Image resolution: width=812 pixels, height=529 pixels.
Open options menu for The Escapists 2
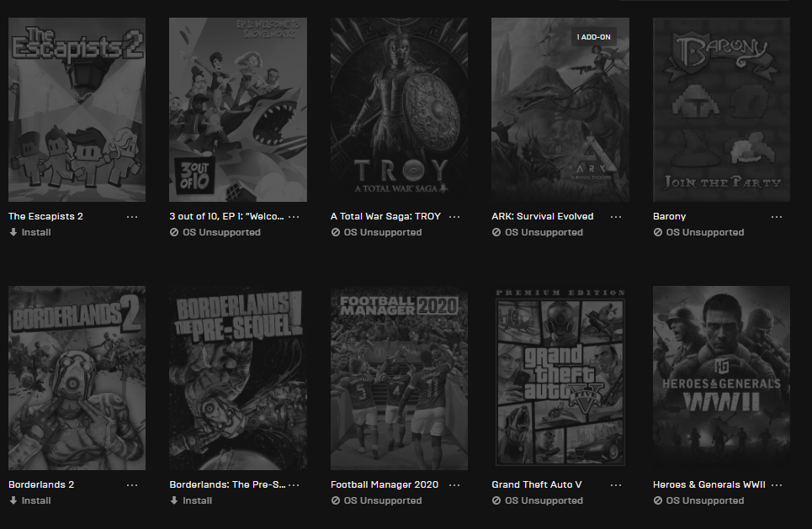pos(132,217)
